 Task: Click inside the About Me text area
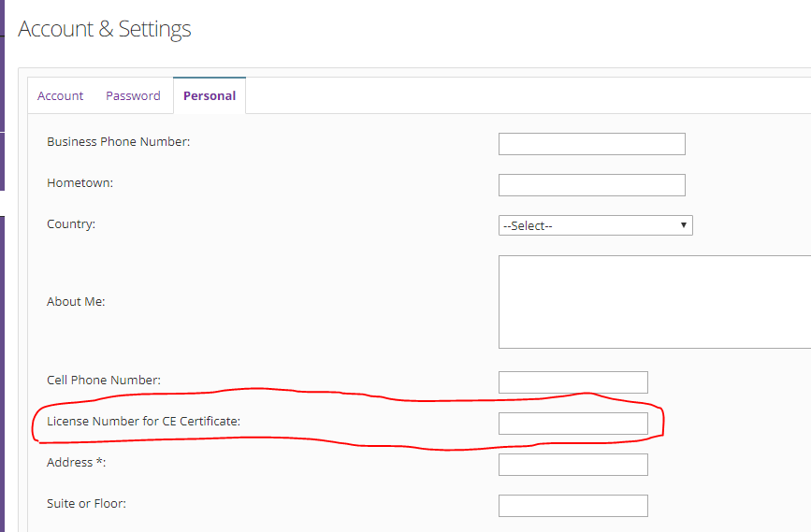(x=655, y=301)
